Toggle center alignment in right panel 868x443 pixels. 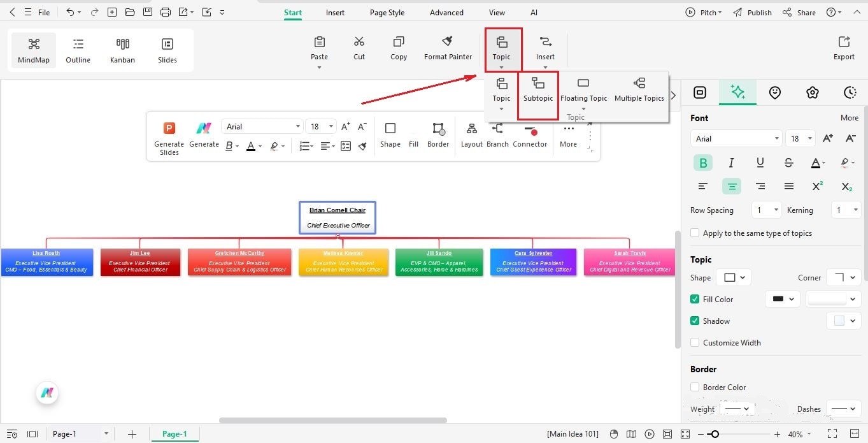click(732, 186)
